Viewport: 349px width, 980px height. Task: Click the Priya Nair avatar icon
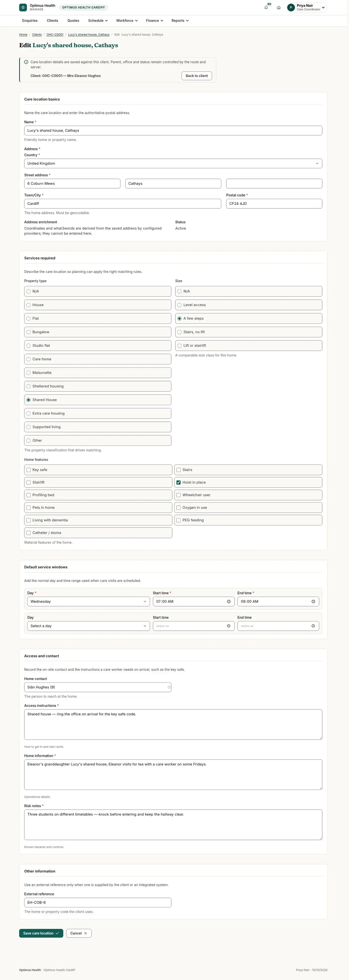[x=291, y=8]
